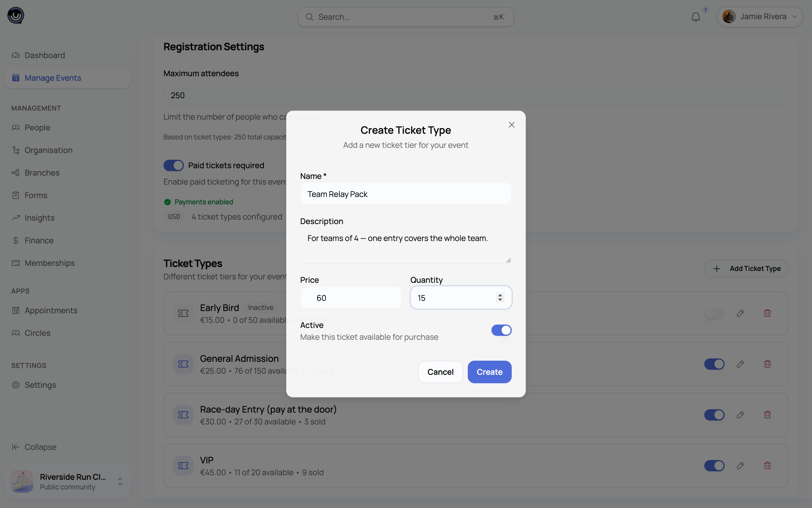The image size is (812, 508).
Task: Toggle the Race-day Entry active switch
Action: [x=714, y=415]
